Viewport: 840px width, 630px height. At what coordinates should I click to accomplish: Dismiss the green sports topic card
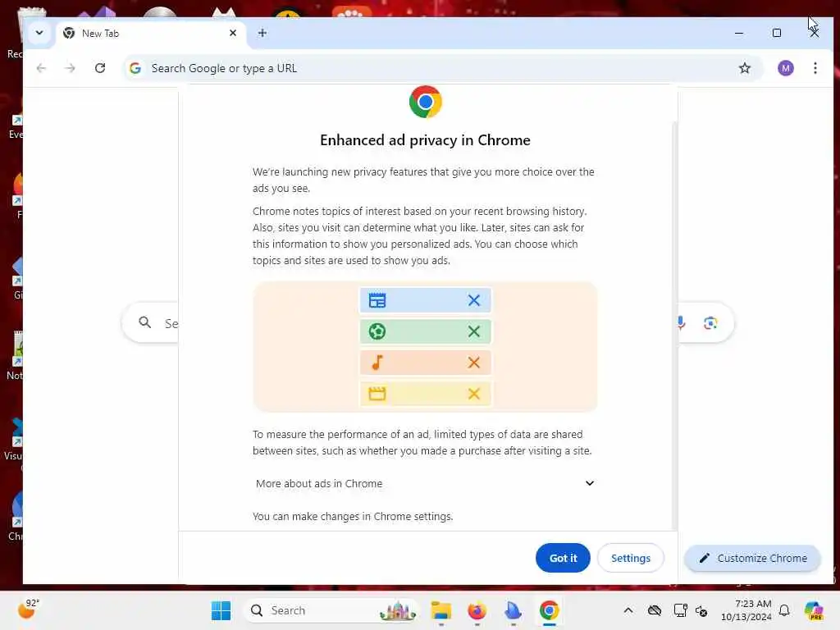tap(473, 331)
